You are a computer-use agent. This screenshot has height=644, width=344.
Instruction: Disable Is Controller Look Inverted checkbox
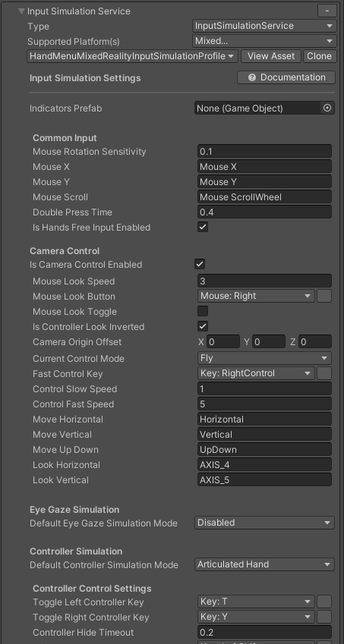click(x=203, y=326)
